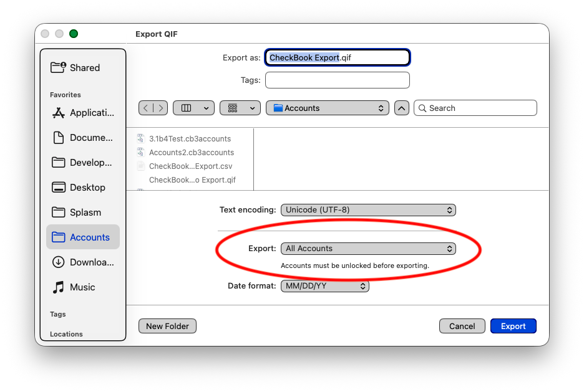
Task: Open the Text encoding dropdown
Action: pos(368,210)
